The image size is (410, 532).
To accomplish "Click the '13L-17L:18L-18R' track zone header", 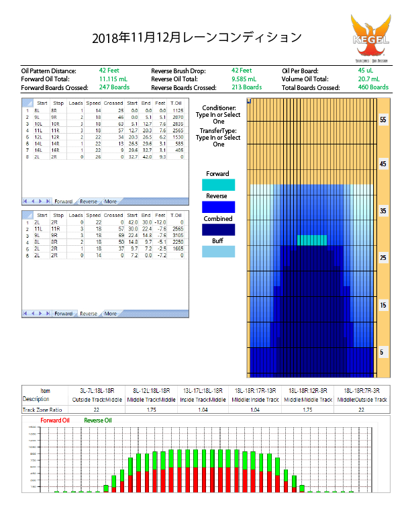I will pyautogui.click(x=203, y=391).
